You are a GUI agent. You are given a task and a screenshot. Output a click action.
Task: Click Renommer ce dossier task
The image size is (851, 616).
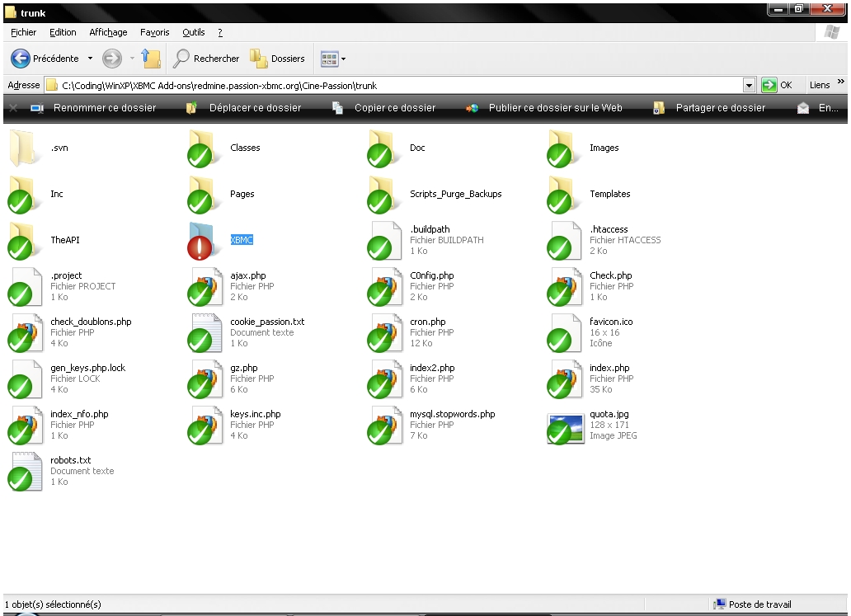coord(93,108)
